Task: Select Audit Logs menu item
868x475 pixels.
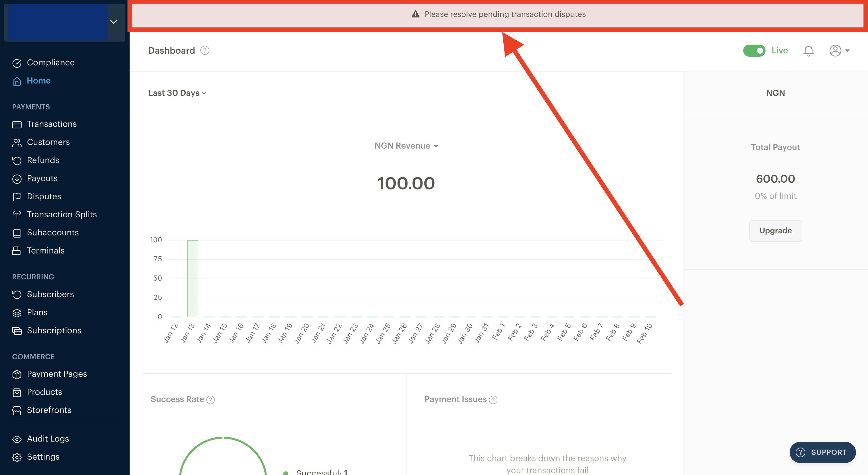Action: tap(48, 439)
